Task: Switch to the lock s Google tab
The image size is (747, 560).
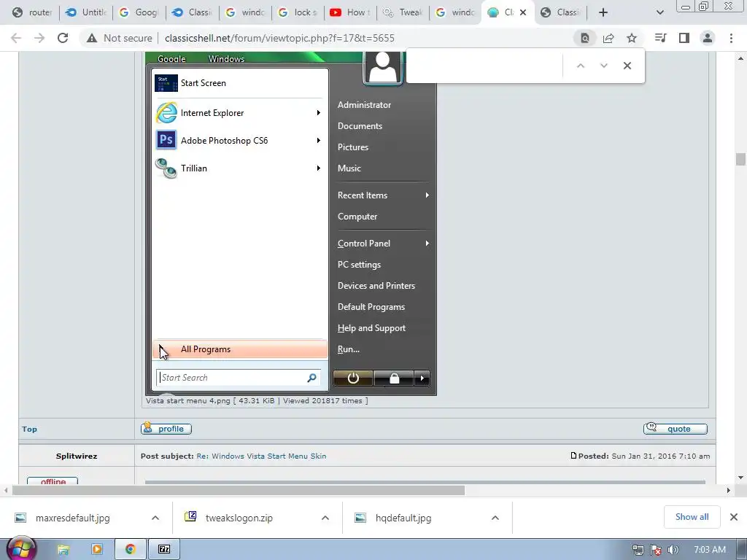Action: pyautogui.click(x=298, y=12)
